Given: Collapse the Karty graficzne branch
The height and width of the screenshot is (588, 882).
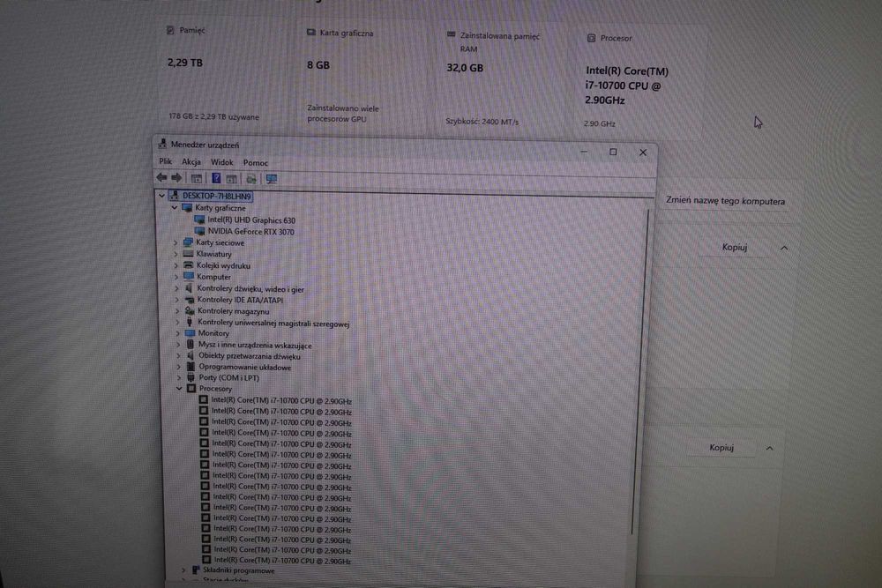Looking at the screenshot, I should (175, 207).
